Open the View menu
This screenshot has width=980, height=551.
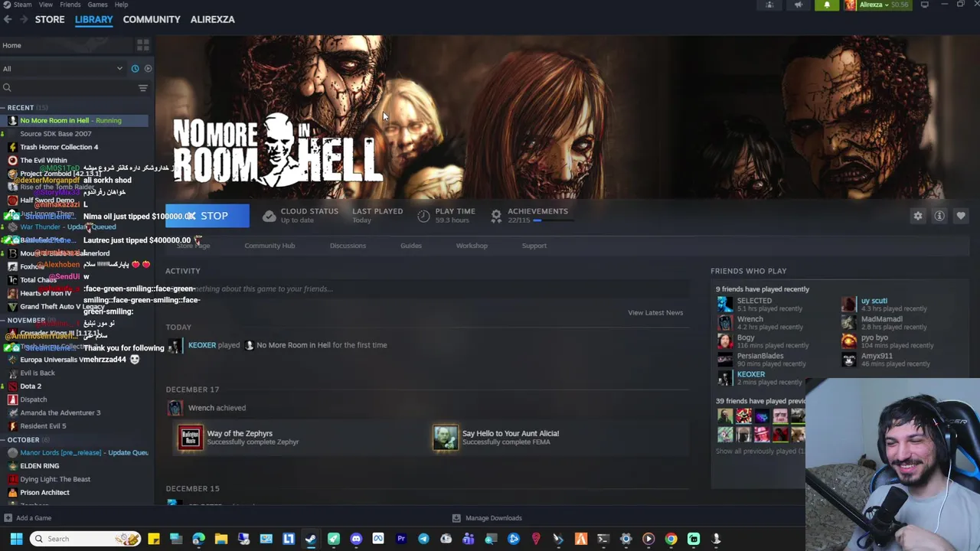pyautogui.click(x=46, y=5)
